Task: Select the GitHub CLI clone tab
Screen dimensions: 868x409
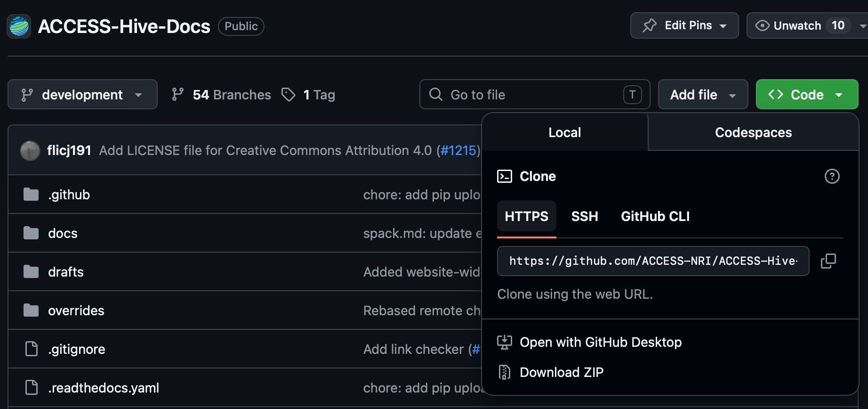Action: 655,216
